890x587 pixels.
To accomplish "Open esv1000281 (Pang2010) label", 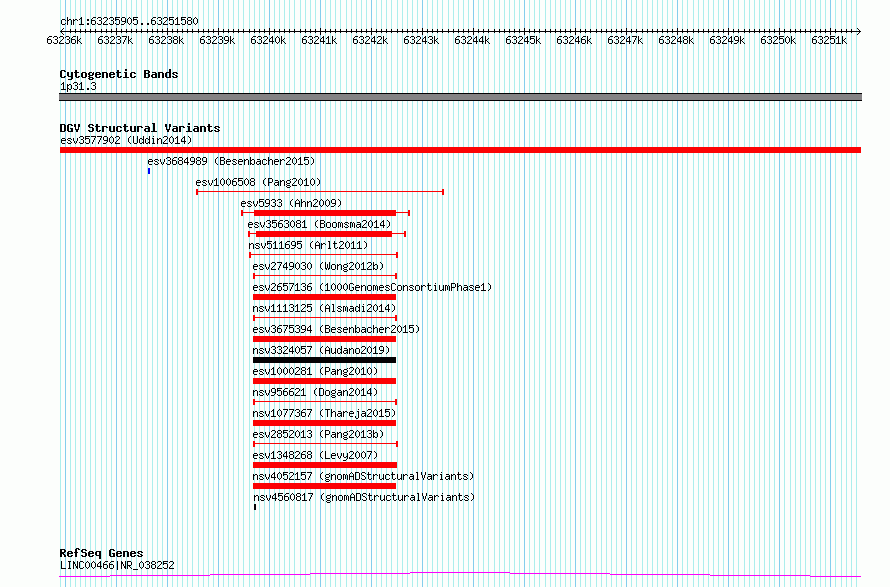I will (x=315, y=371).
